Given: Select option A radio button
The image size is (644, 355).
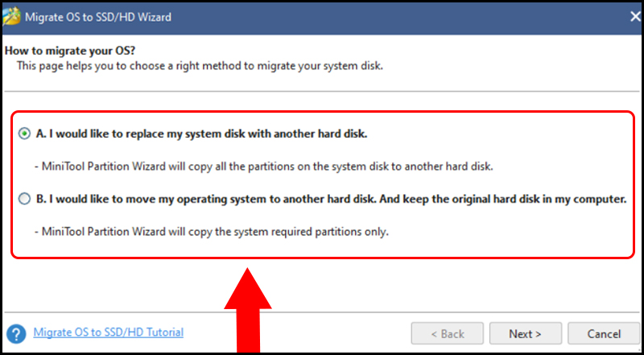Looking at the screenshot, I should (x=25, y=134).
